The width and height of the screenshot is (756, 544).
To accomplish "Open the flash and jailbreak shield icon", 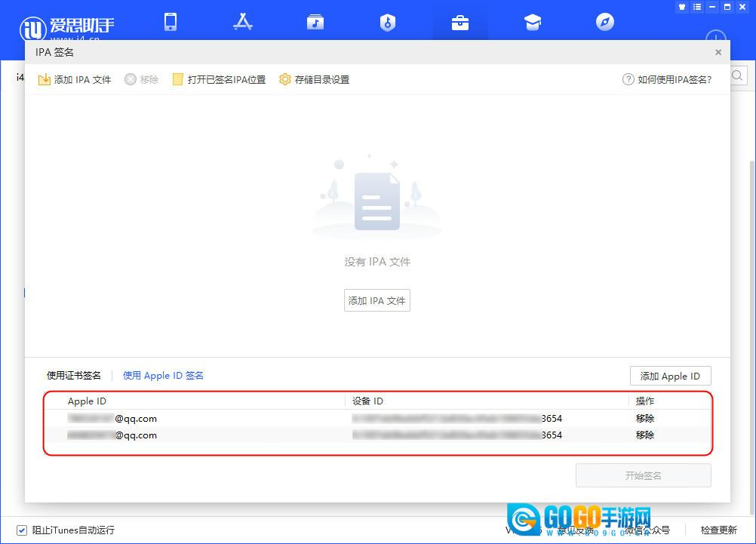I will pyautogui.click(x=387, y=22).
